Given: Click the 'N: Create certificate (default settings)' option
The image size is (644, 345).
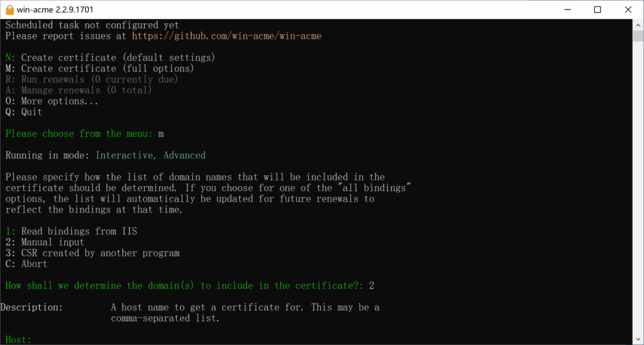Looking at the screenshot, I should click(x=110, y=58).
